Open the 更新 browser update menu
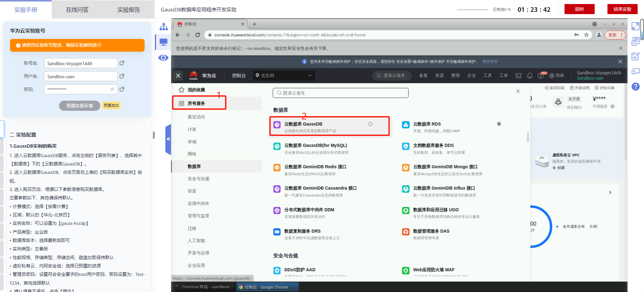This screenshot has width=644, height=292. click(x=615, y=35)
